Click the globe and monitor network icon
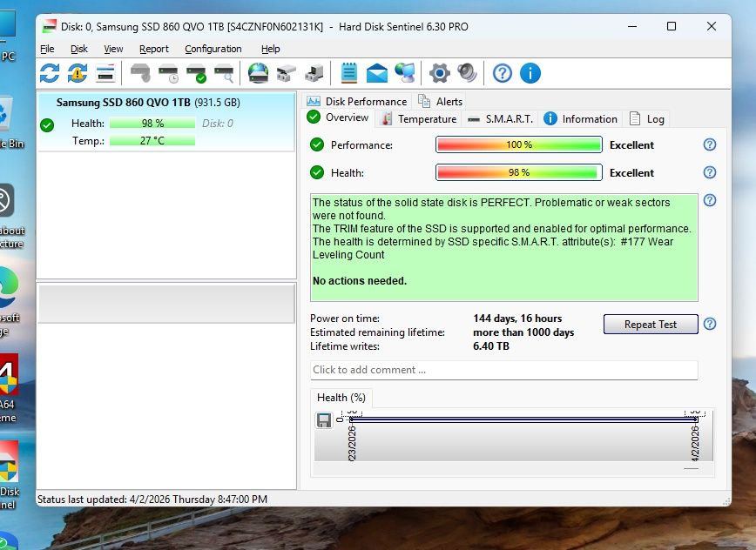Image resolution: width=756 pixels, height=550 pixels. [405, 73]
